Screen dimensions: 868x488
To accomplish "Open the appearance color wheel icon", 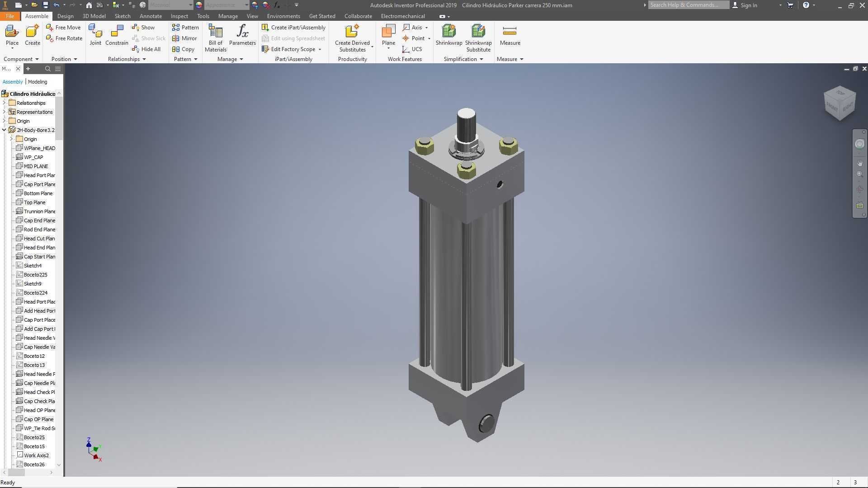I will (199, 5).
